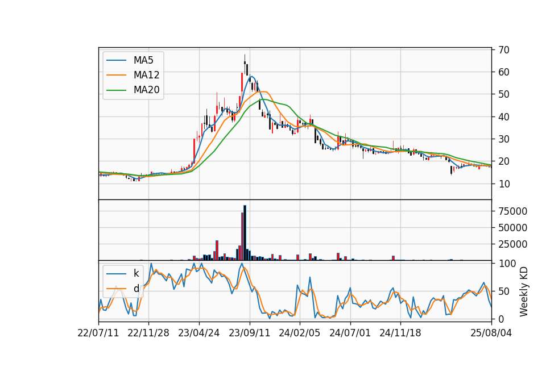This screenshot has height=392, width=546.
Task: Click the 22/07/11 date axis label
Action: 98,333
